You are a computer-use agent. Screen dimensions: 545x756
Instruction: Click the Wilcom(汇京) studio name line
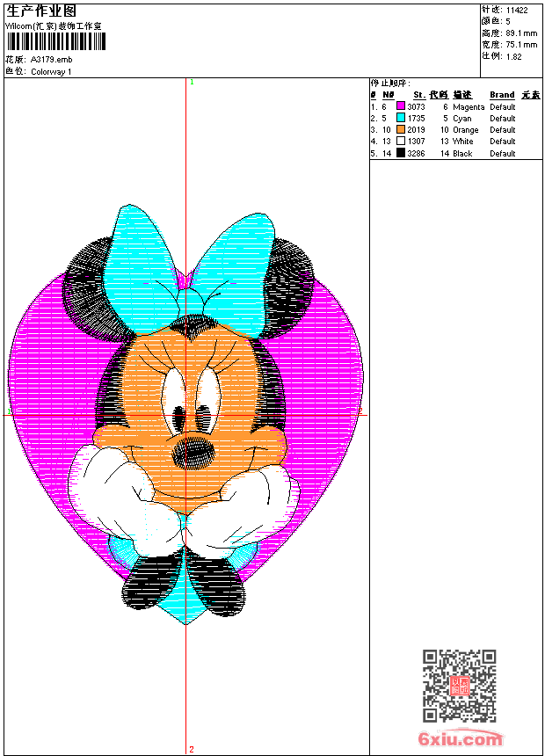tap(54, 26)
